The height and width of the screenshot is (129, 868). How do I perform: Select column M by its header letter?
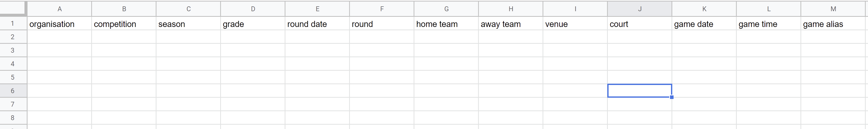pos(833,9)
